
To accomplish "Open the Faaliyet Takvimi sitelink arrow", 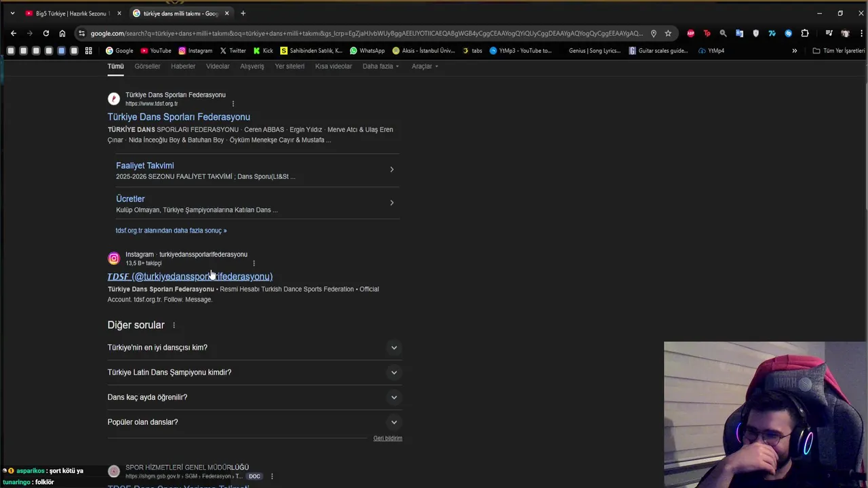I will (391, 169).
